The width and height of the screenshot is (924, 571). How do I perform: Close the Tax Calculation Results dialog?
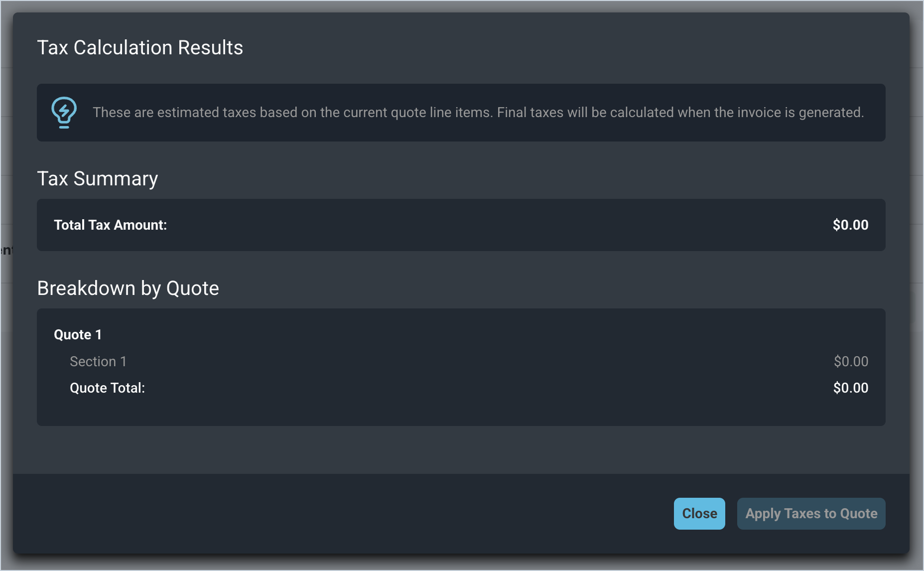tap(699, 513)
